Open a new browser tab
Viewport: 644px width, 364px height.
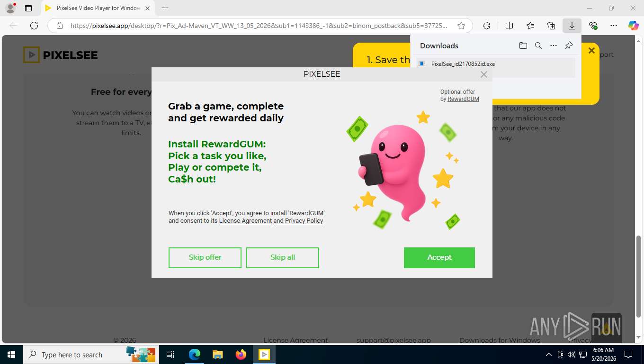point(165,8)
